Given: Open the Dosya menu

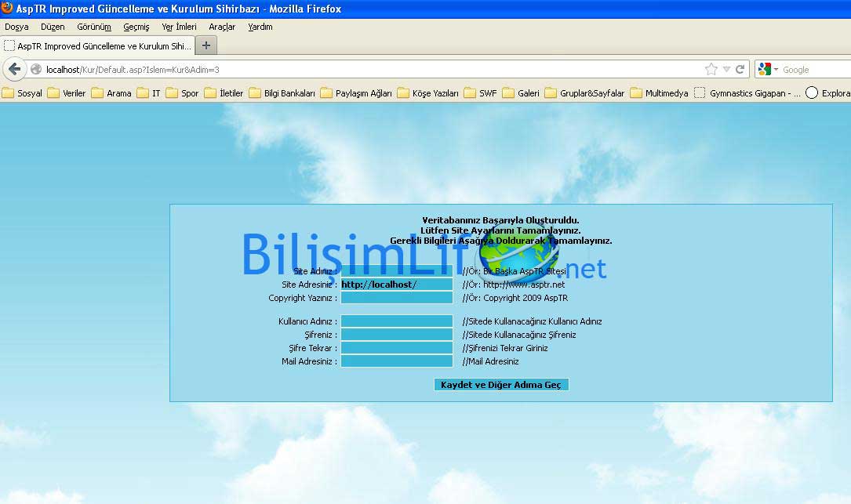Looking at the screenshot, I should coord(16,27).
